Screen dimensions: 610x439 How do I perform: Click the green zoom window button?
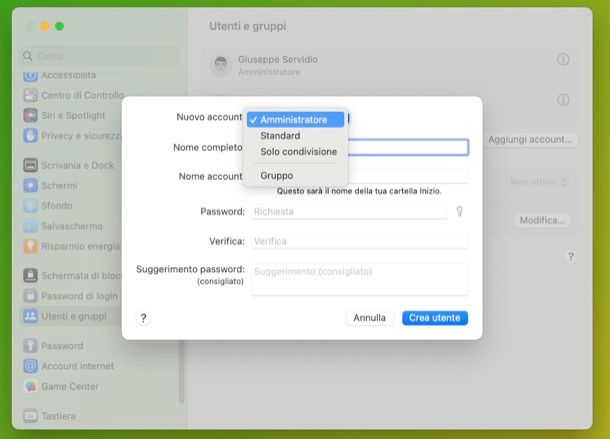click(60, 26)
